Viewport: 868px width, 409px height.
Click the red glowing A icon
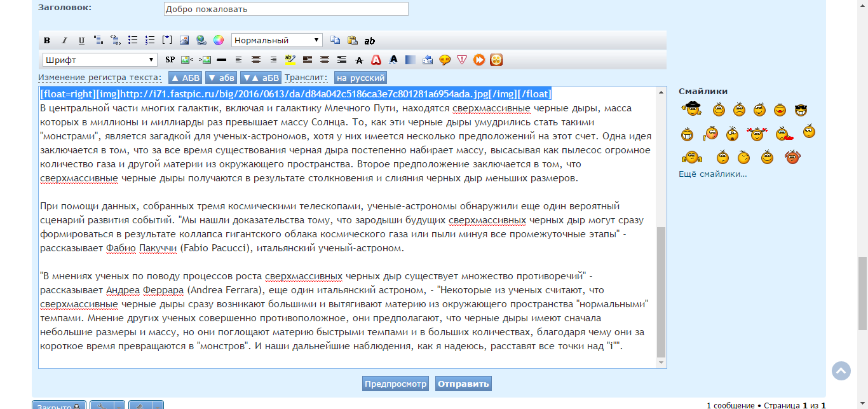pos(376,60)
